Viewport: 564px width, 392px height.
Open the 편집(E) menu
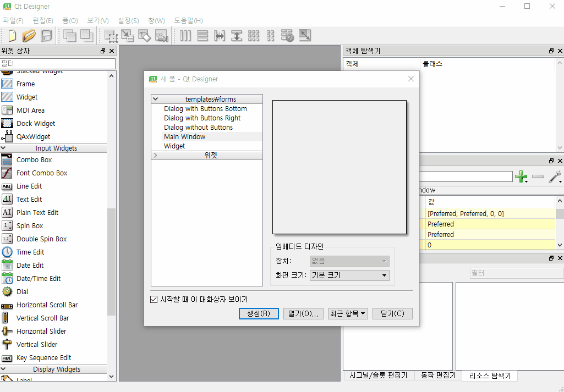pyautogui.click(x=43, y=20)
